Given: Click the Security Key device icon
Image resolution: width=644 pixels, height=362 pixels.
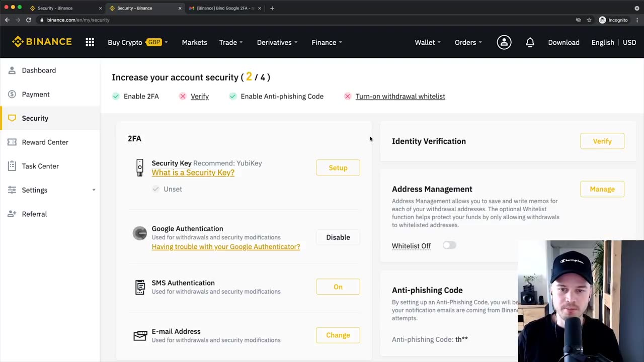Looking at the screenshot, I should pos(140,167).
